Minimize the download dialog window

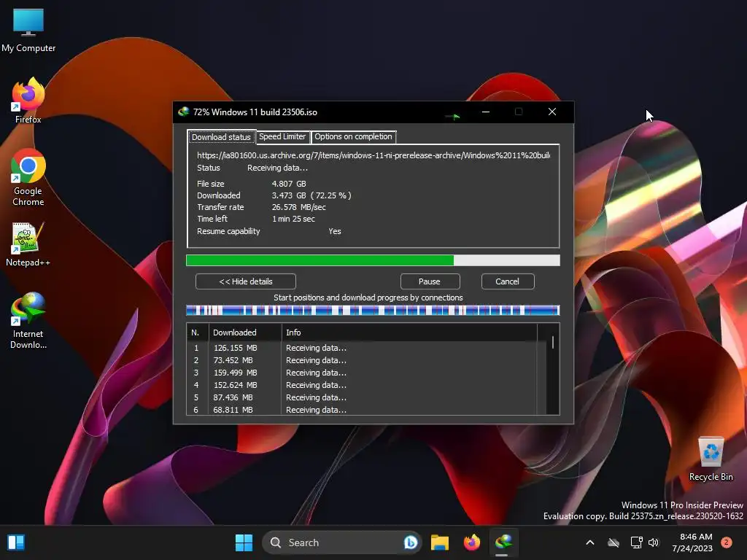(x=486, y=112)
